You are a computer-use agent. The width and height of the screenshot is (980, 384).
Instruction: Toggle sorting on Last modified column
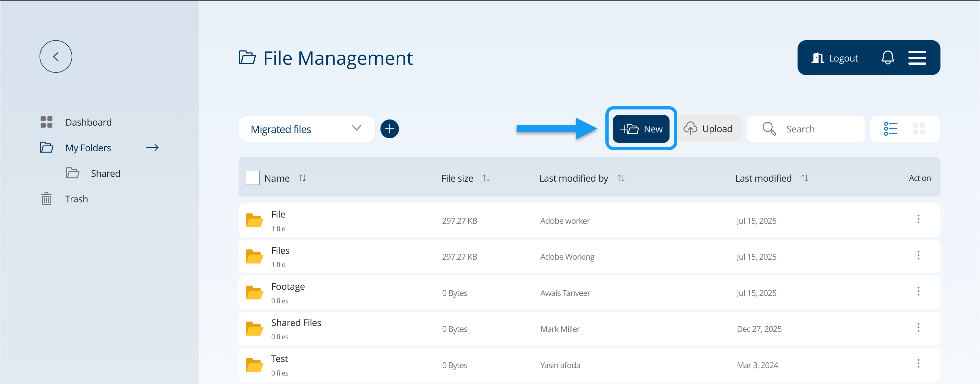(804, 178)
